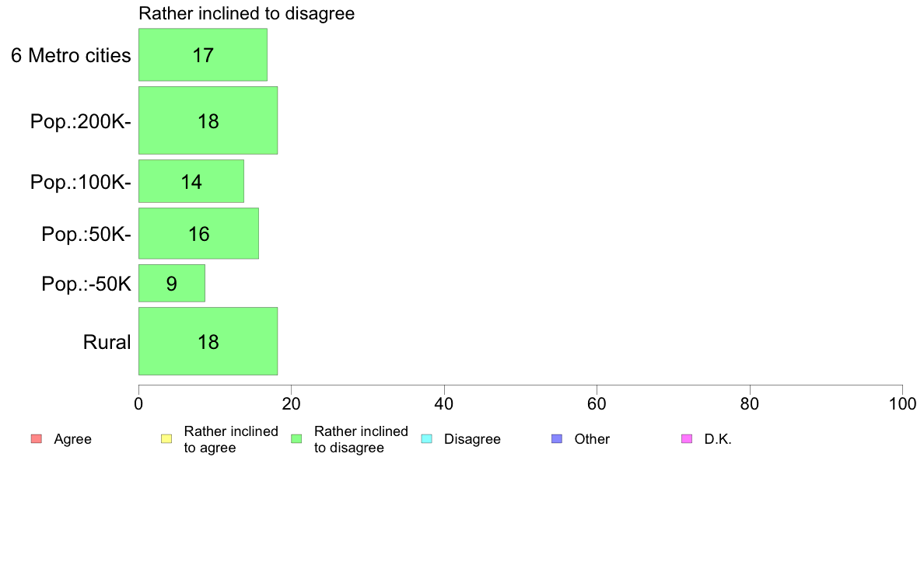Image resolution: width=924 pixels, height=572 pixels.
Task: Click the 6 Metro cities axis label
Action: tap(71, 55)
